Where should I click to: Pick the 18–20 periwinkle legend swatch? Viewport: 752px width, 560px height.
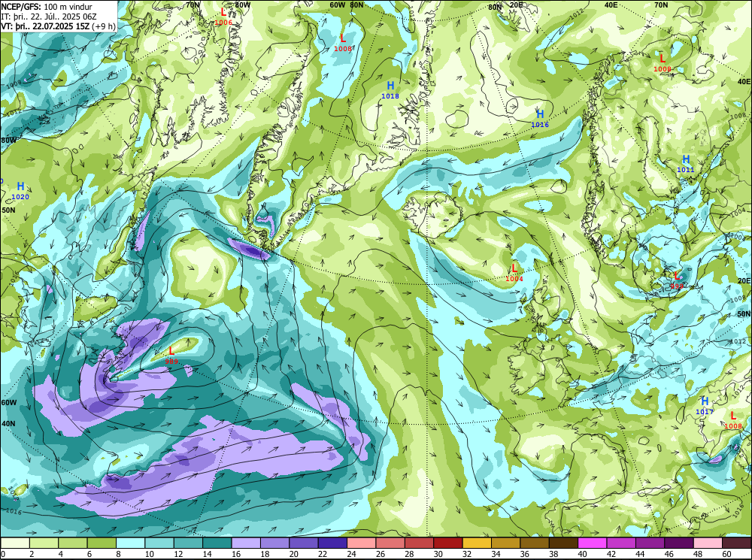pos(274,543)
